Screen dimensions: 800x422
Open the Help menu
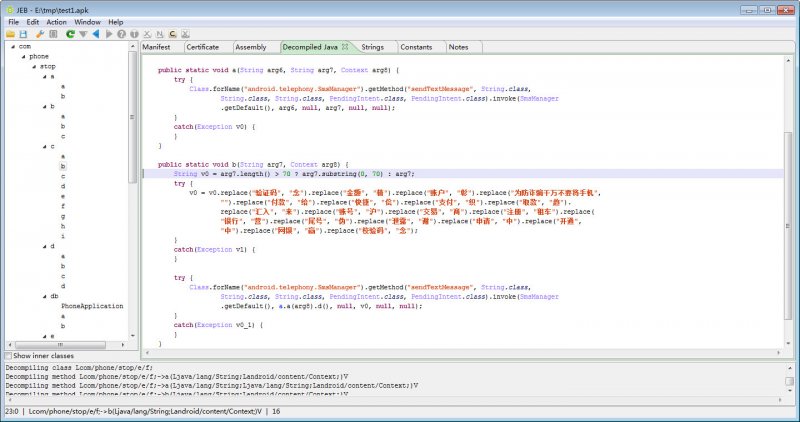tap(116, 22)
